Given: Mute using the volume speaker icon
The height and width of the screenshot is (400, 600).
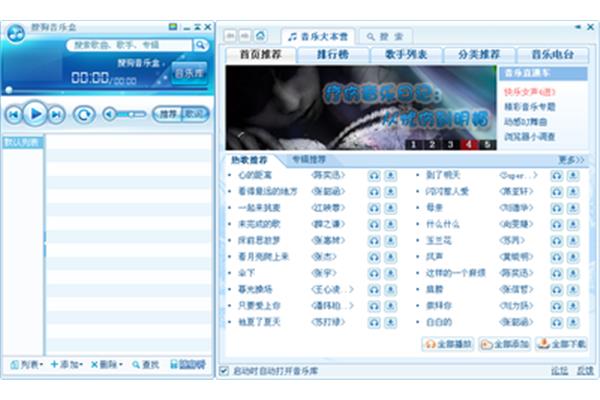Looking at the screenshot, I should 110,114.
